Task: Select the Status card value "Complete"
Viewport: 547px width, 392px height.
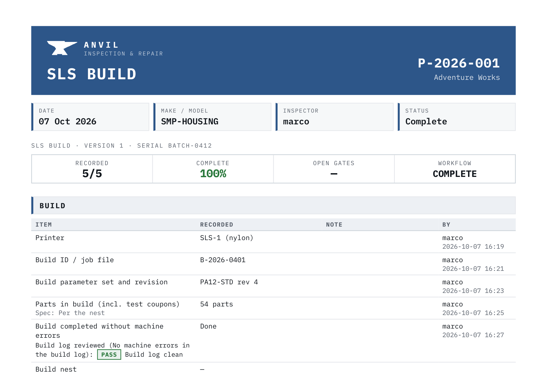Action: tap(426, 121)
